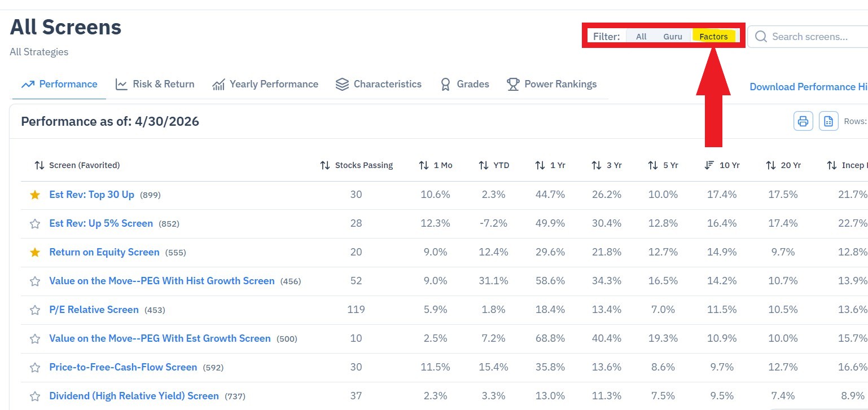Screen dimensions: 868x410
Task: Click the print icon button
Action: coord(803,121)
